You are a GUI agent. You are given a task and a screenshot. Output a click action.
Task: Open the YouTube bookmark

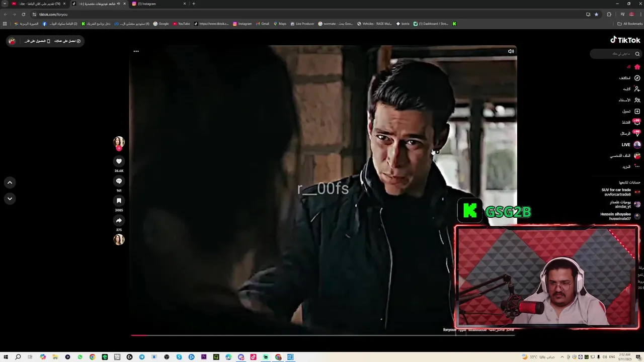pyautogui.click(x=181, y=24)
